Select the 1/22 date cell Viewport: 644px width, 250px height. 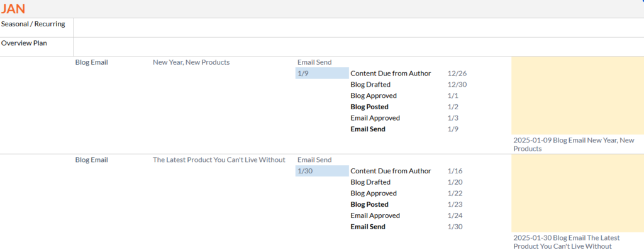[x=455, y=193]
